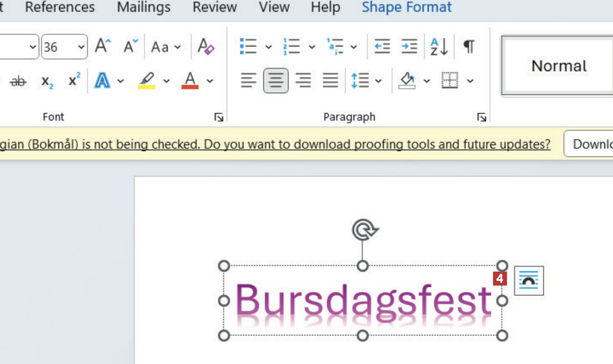Show or hide paragraph marks
The width and height of the screenshot is (613, 364).
[x=469, y=47]
